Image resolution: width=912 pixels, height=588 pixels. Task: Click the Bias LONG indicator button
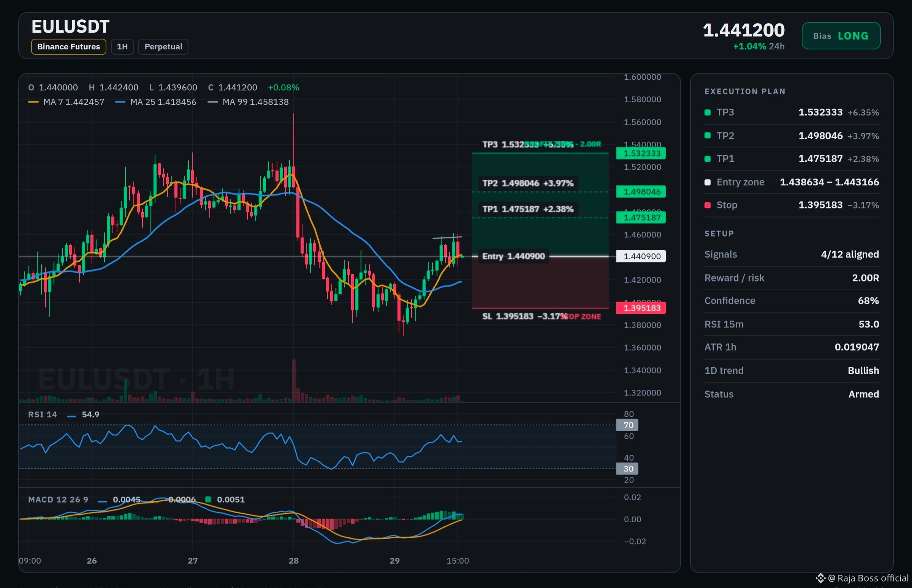pyautogui.click(x=841, y=36)
